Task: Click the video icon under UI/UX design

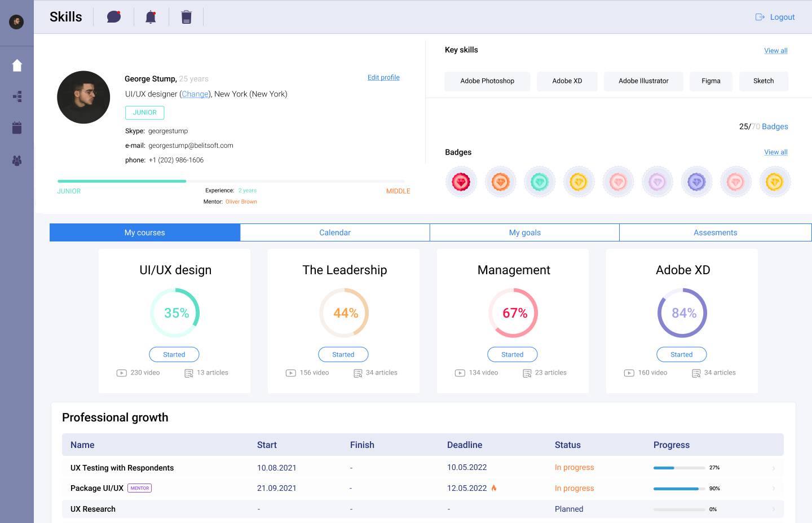Action: [122, 373]
